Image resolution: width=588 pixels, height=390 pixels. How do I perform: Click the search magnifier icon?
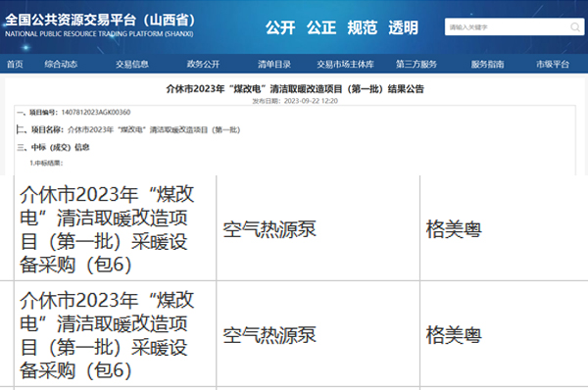point(575,27)
